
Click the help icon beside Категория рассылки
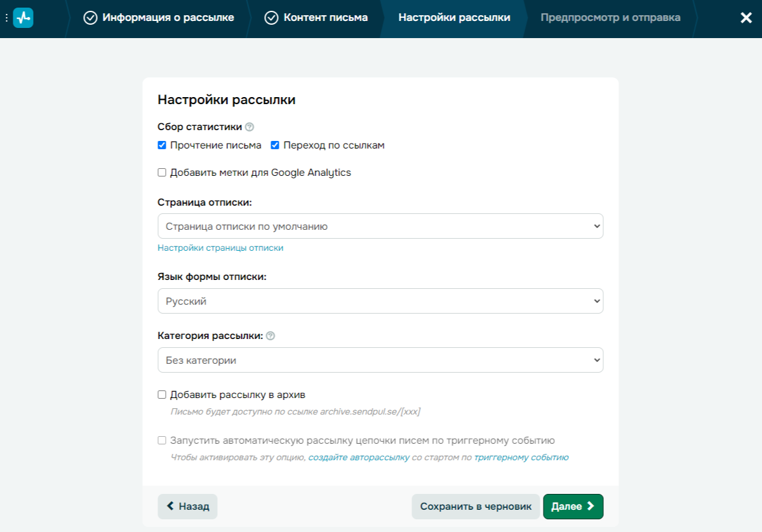271,336
